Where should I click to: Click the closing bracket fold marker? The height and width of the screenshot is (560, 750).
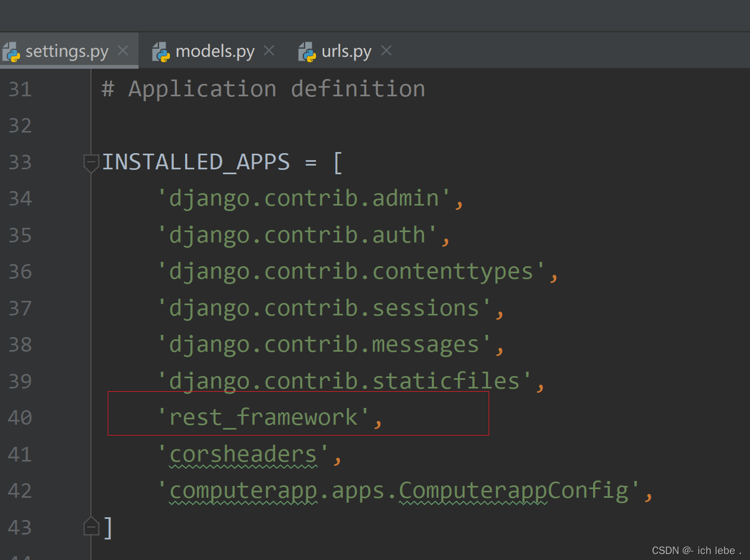(x=91, y=526)
